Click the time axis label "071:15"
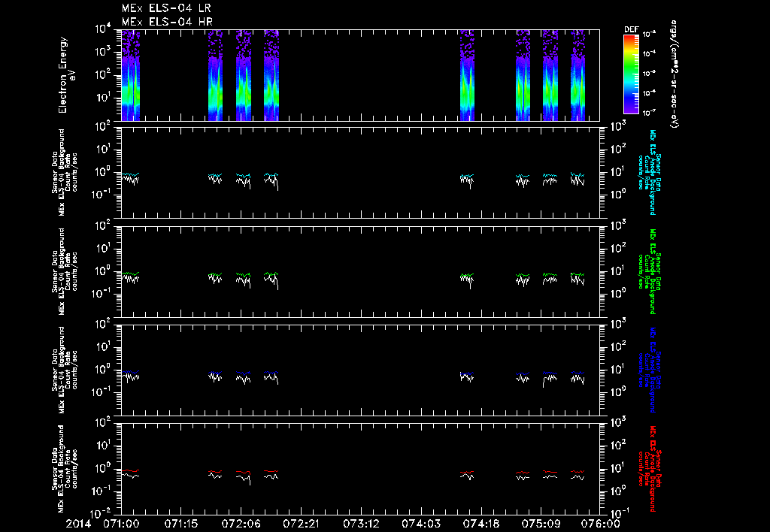 (180, 524)
